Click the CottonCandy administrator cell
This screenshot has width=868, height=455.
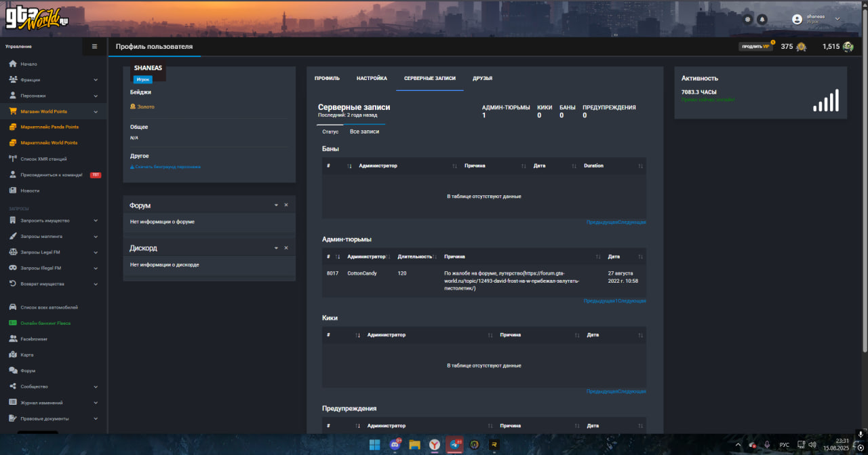tap(362, 273)
